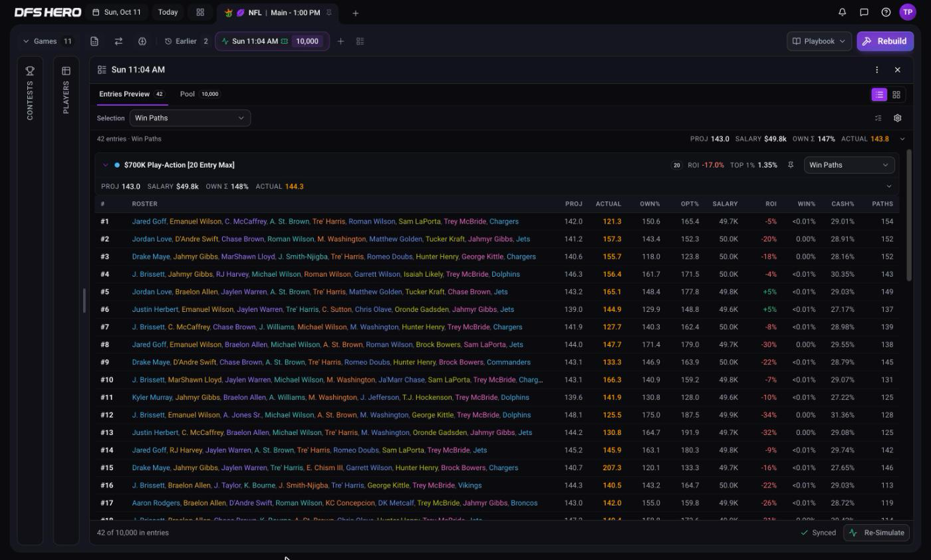Pin the NFL Main 1:00 PM tab
This screenshot has height=560, width=931.
[329, 12]
